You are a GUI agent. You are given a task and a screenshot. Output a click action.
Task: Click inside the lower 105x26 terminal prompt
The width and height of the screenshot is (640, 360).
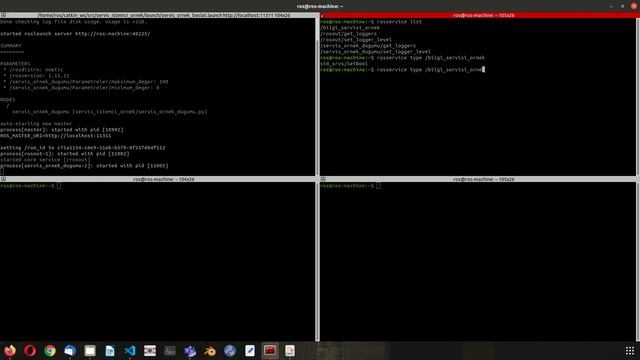click(351, 186)
